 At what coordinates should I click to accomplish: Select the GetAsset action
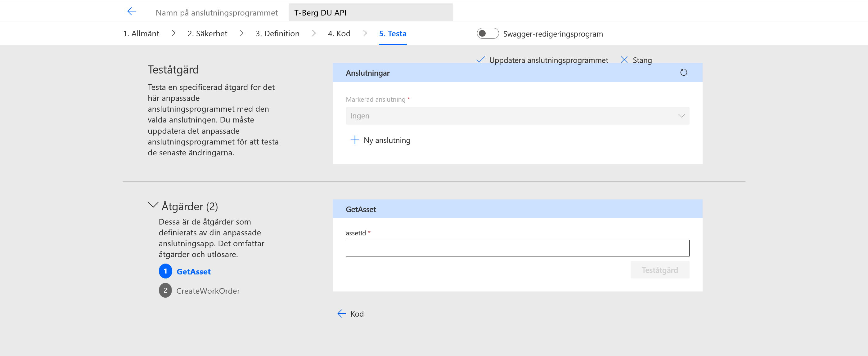point(193,271)
